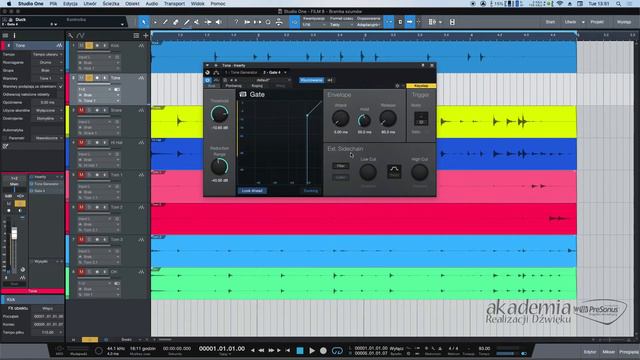Click the Projekt button at top right
640x360 pixels.
(597, 22)
